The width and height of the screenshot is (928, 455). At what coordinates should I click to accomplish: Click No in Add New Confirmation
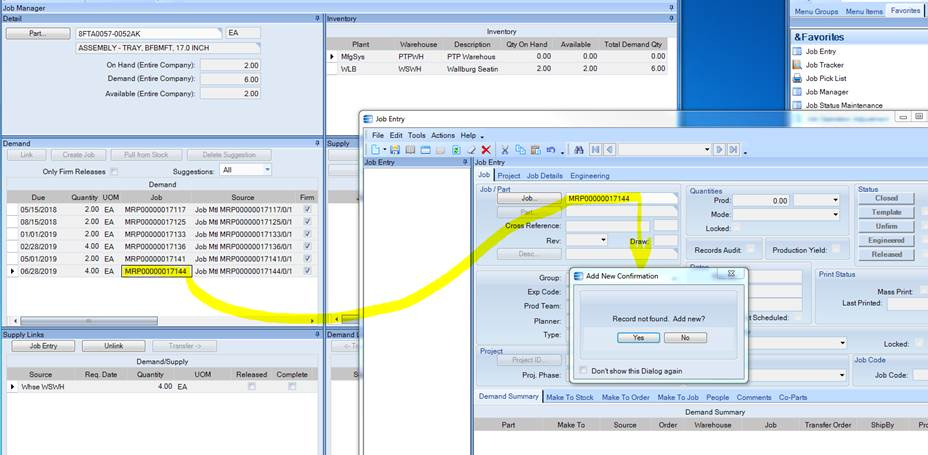point(685,337)
